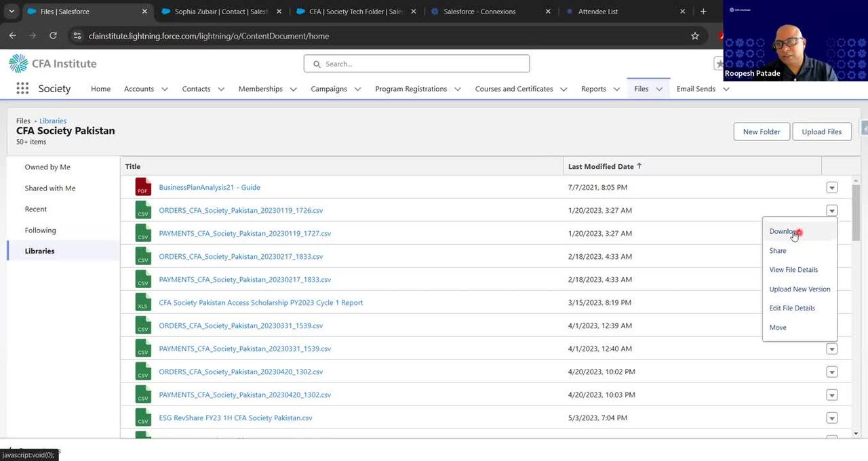Click the Upload Files button

[x=822, y=132]
